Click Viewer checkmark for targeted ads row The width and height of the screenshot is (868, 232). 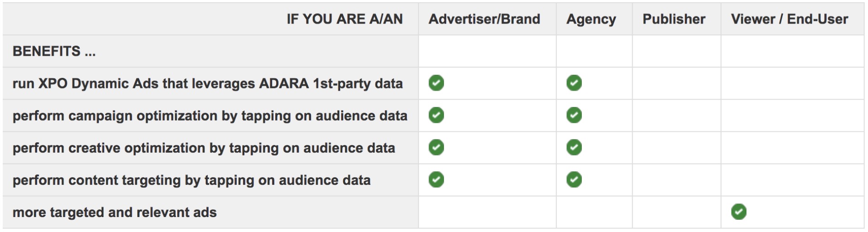pyautogui.click(x=739, y=212)
